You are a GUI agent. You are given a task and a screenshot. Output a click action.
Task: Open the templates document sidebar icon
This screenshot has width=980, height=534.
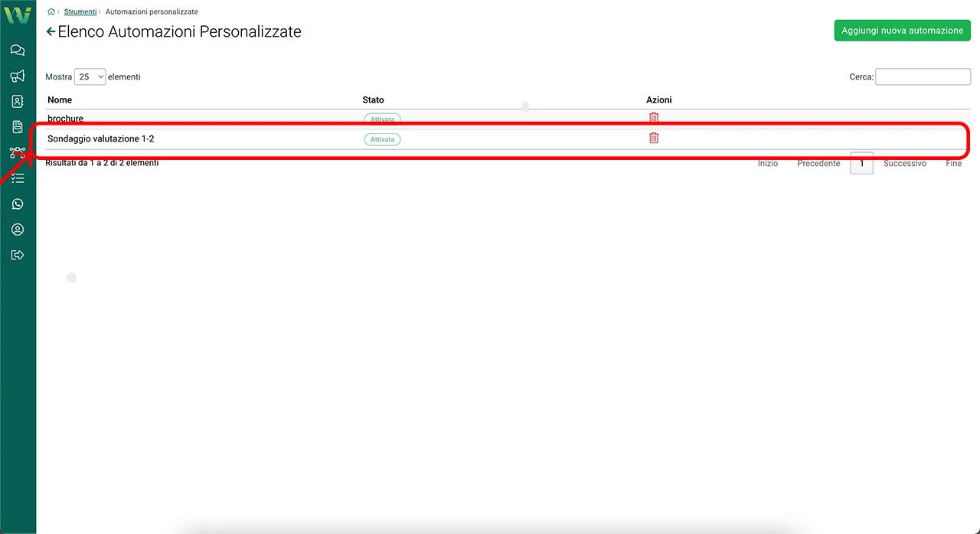18,126
